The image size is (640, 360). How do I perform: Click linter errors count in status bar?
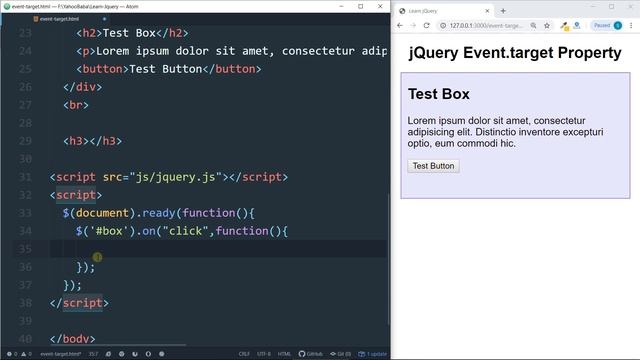[12, 354]
